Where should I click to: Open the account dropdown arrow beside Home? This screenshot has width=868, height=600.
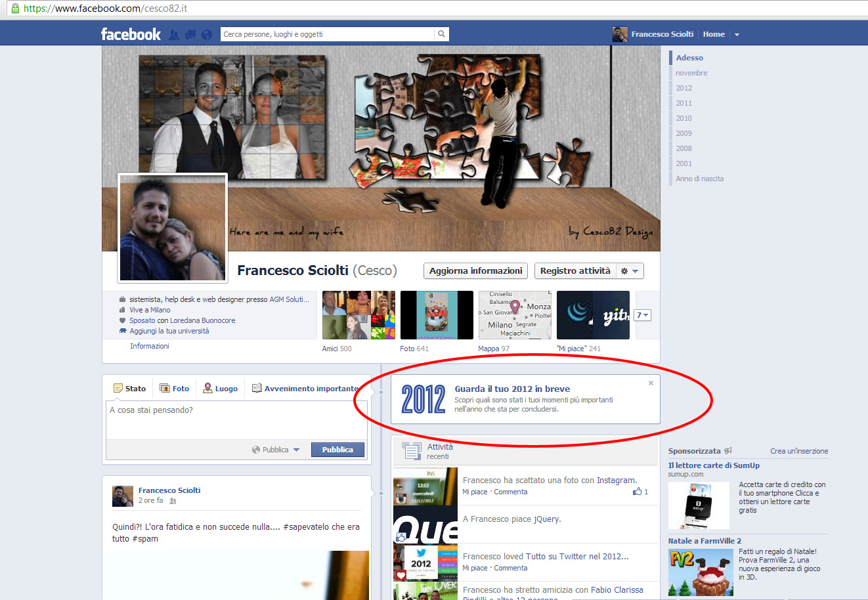tap(737, 35)
